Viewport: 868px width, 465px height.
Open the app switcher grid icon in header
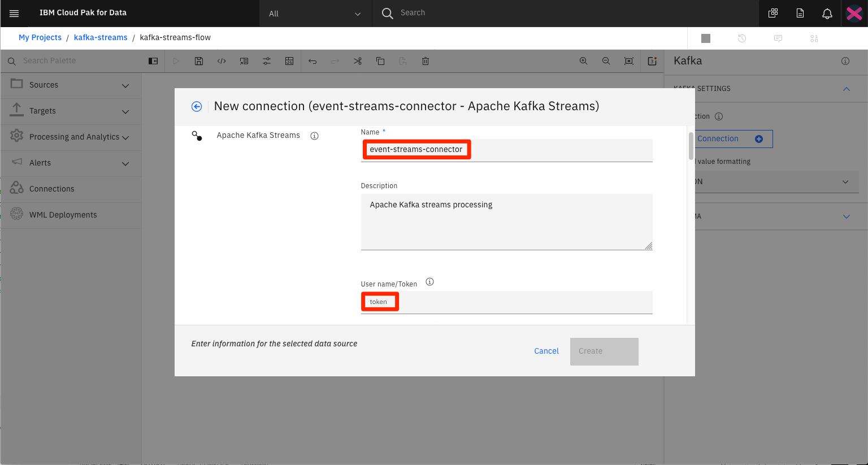pos(773,13)
